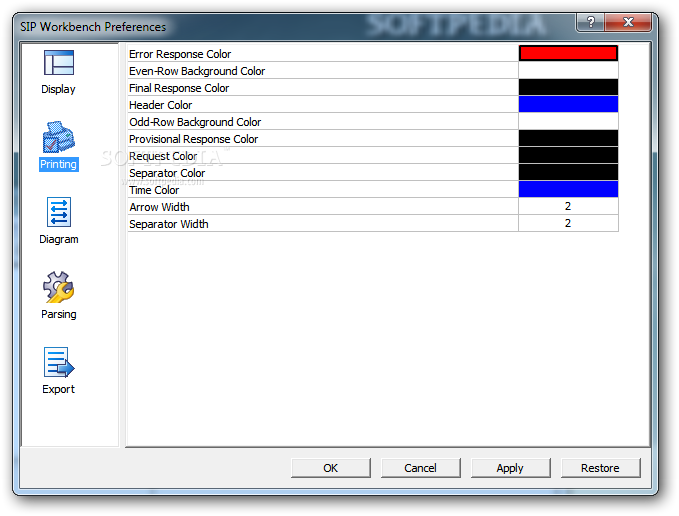
Task: Edit the Separator Width value field
Action: pyautogui.click(x=568, y=223)
